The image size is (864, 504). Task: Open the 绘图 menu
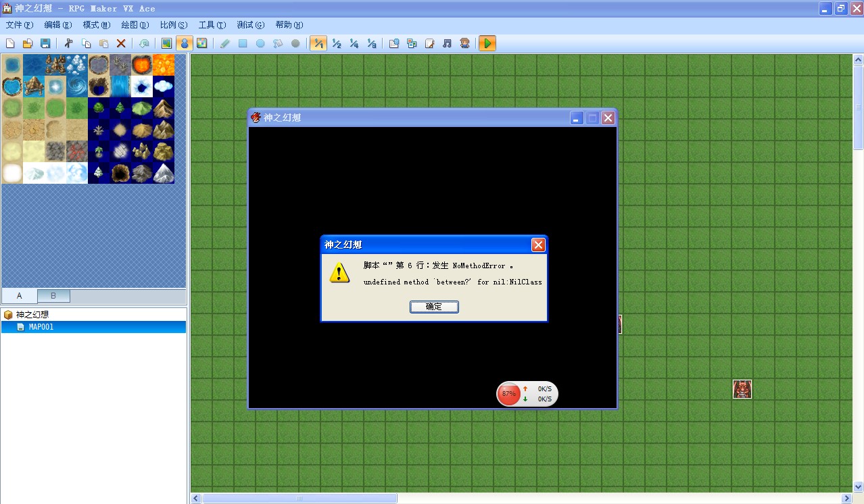(135, 25)
